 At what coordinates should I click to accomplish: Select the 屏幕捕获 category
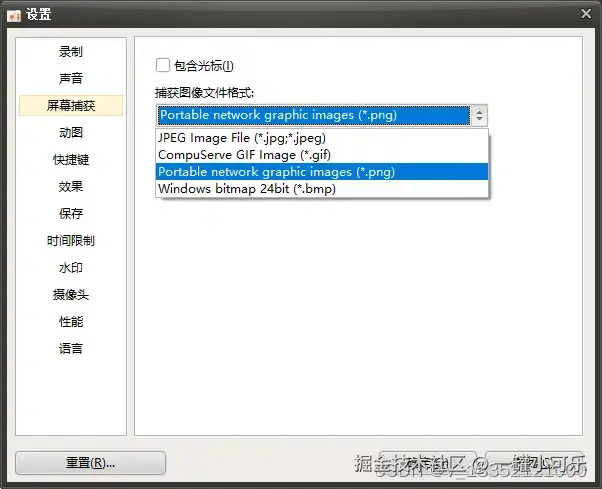tap(71, 106)
